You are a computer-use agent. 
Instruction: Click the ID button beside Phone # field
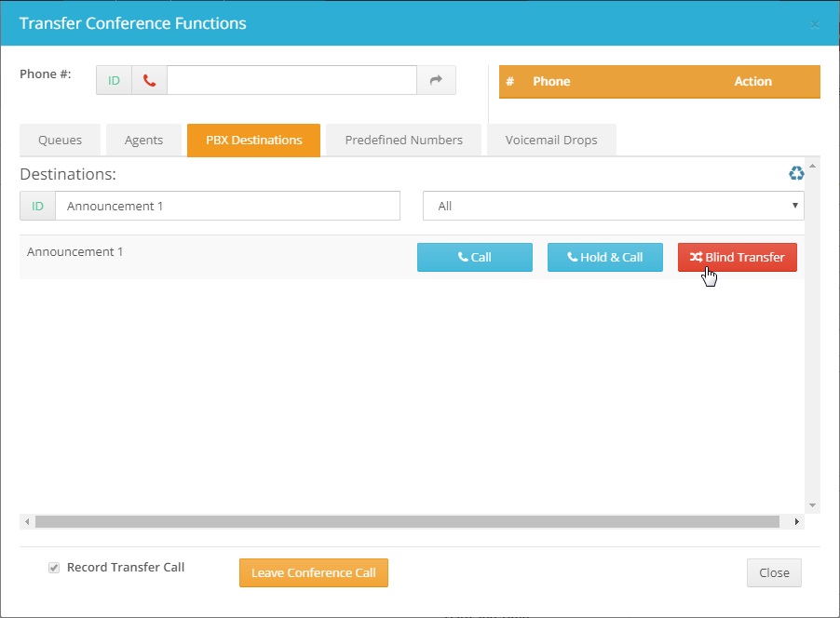115,80
